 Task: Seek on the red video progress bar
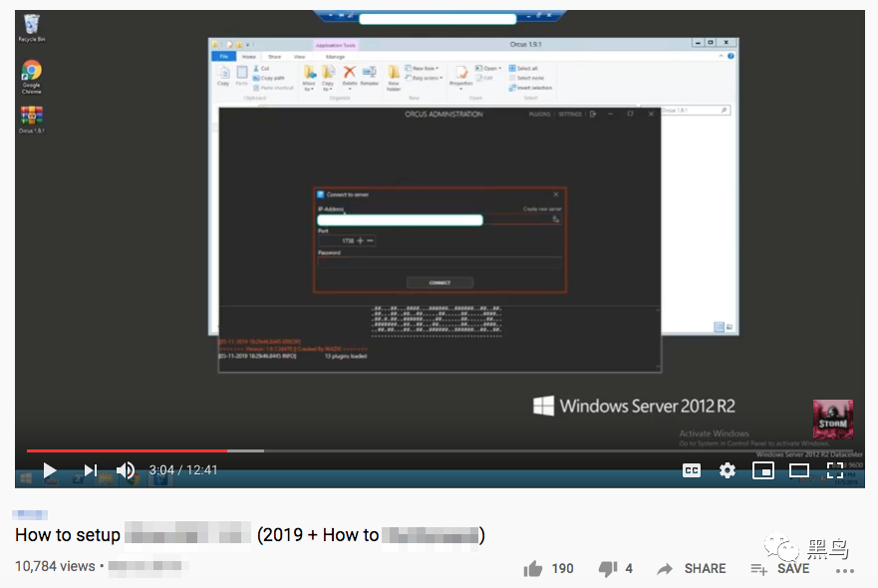click(x=127, y=450)
